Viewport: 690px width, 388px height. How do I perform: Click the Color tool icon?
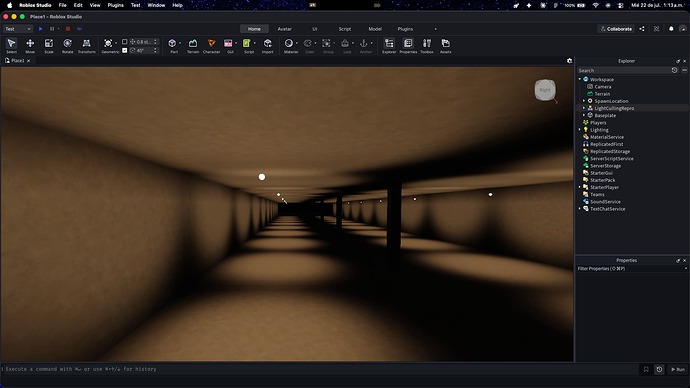tap(308, 43)
